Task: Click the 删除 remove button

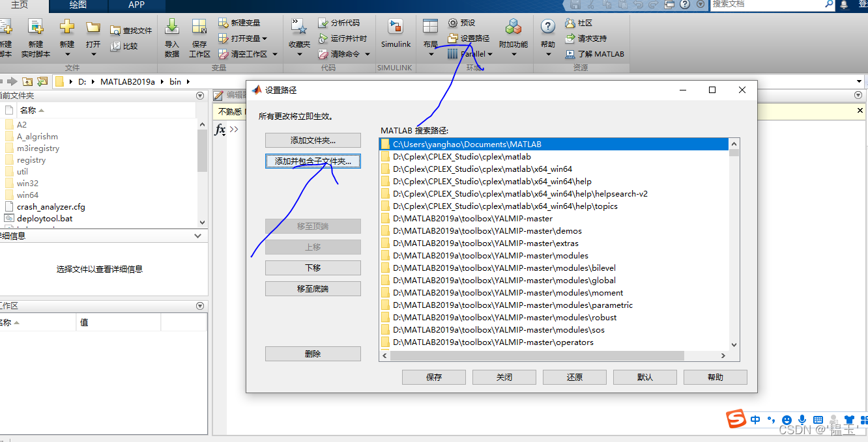Action: coord(313,353)
